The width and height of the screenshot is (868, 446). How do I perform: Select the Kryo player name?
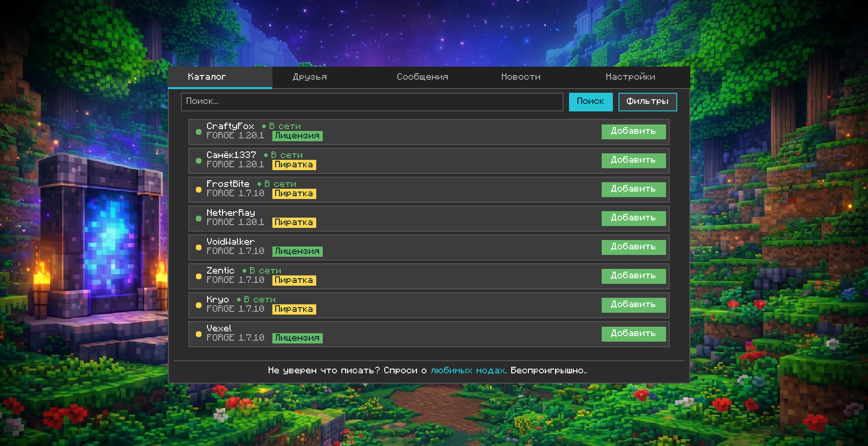[218, 300]
